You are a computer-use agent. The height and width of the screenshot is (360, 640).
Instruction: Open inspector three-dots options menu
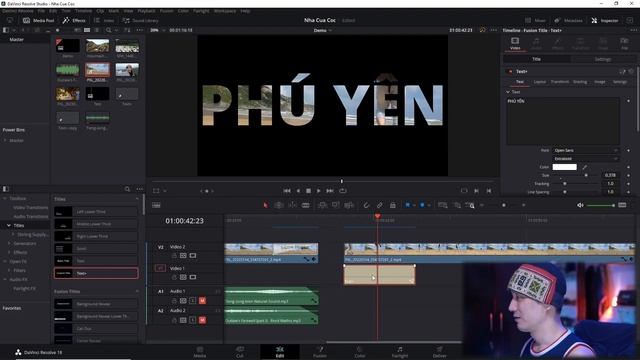click(x=633, y=30)
